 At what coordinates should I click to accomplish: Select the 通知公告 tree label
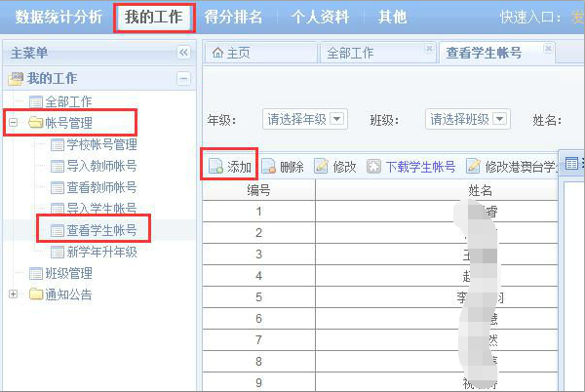(68, 294)
